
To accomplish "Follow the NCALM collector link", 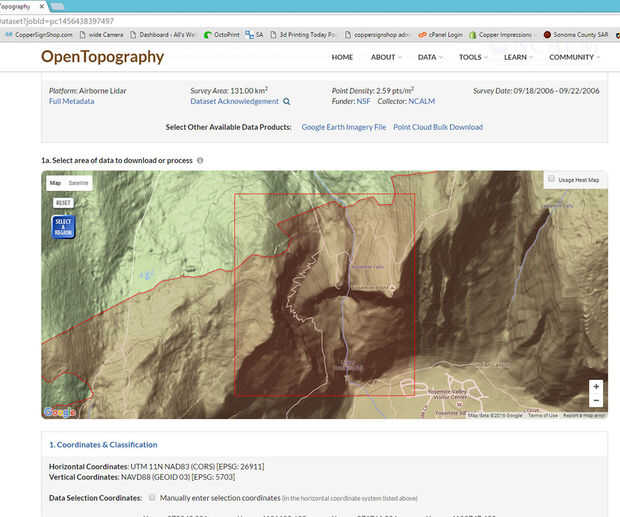I will click(x=422, y=101).
